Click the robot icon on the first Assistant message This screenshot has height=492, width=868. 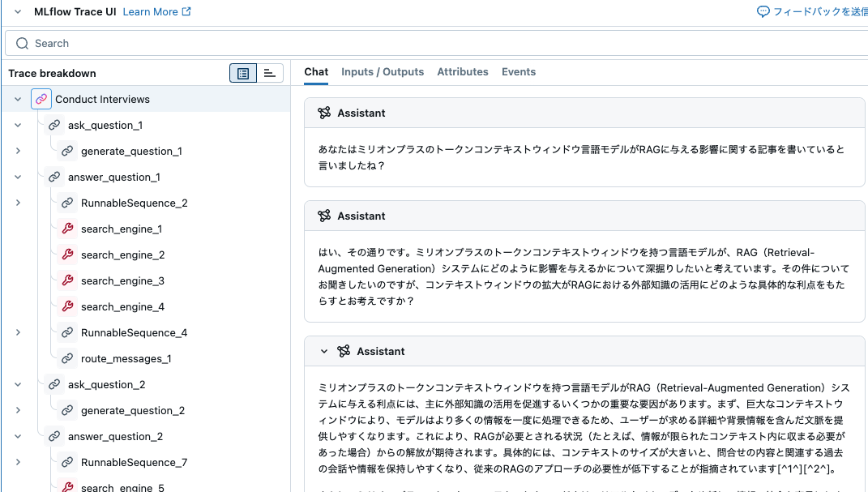tap(323, 112)
